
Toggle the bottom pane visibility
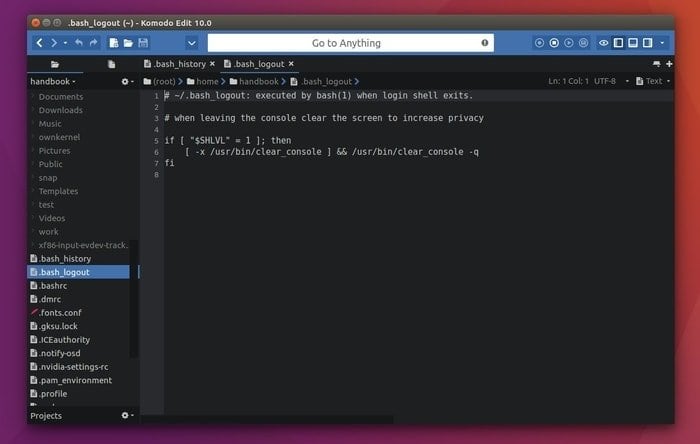(633, 43)
